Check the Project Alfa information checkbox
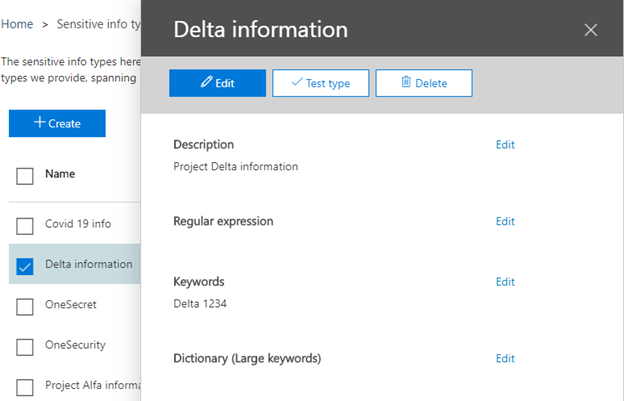Viewport: 624px width, 401px height. (x=25, y=386)
